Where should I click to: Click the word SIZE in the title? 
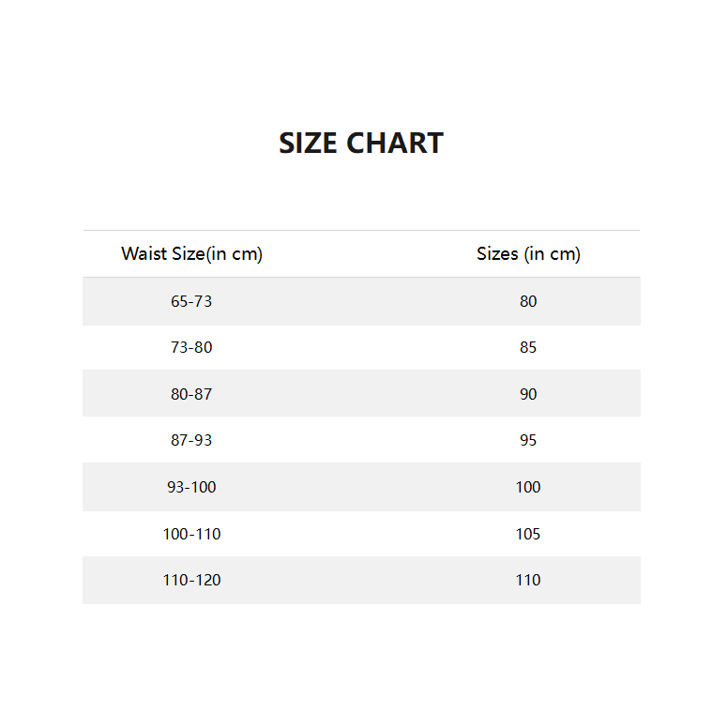[x=309, y=144]
